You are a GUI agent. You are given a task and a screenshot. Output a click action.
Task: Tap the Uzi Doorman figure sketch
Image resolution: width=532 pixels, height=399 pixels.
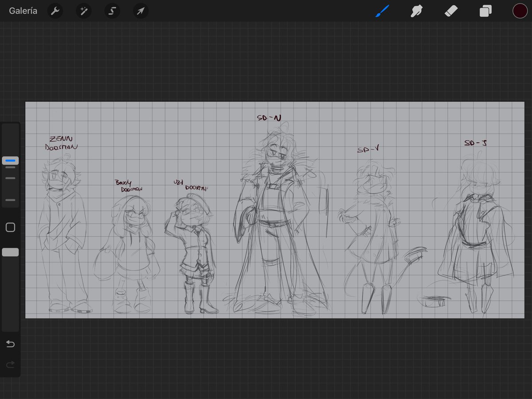193,244
